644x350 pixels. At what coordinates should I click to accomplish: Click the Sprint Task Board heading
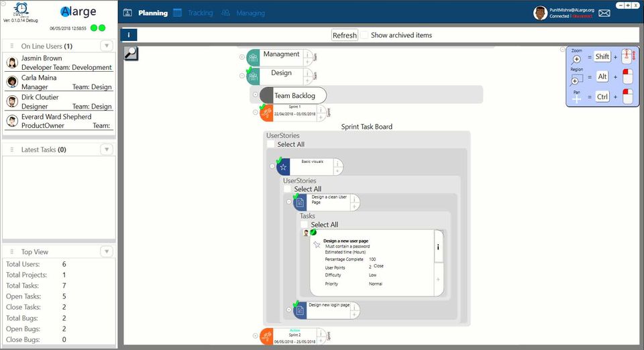coord(367,127)
